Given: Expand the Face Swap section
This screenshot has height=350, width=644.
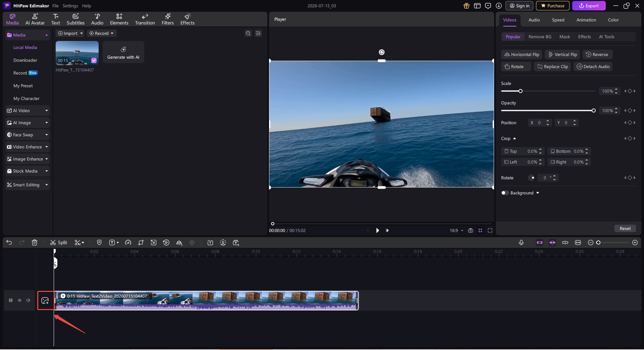Looking at the screenshot, I should (x=28, y=135).
